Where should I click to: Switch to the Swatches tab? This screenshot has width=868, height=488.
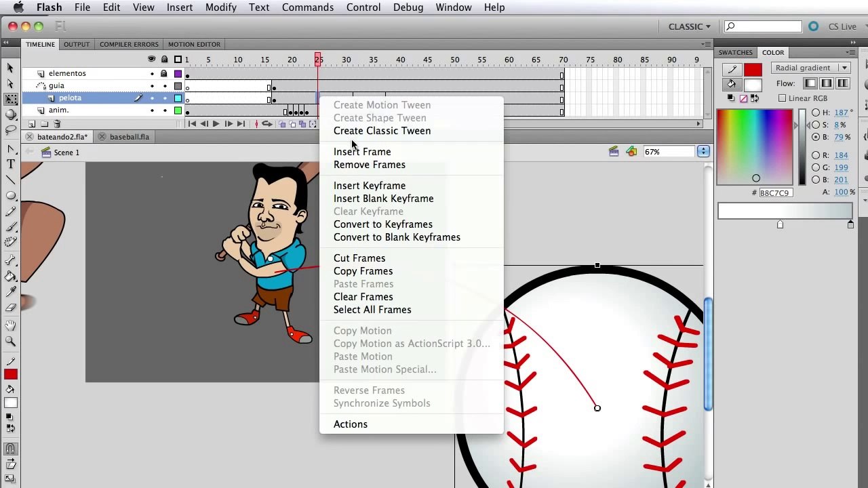click(736, 52)
